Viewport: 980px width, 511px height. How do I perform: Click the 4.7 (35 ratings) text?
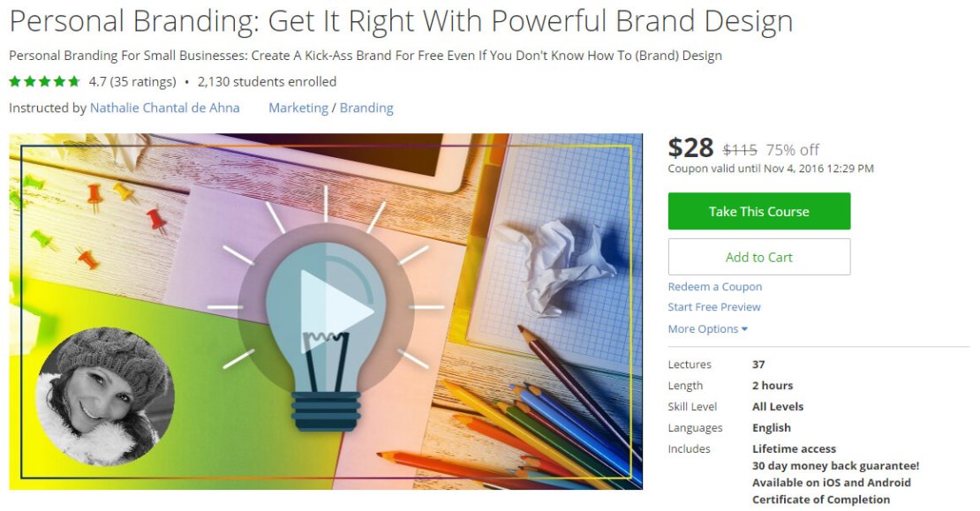point(132,82)
